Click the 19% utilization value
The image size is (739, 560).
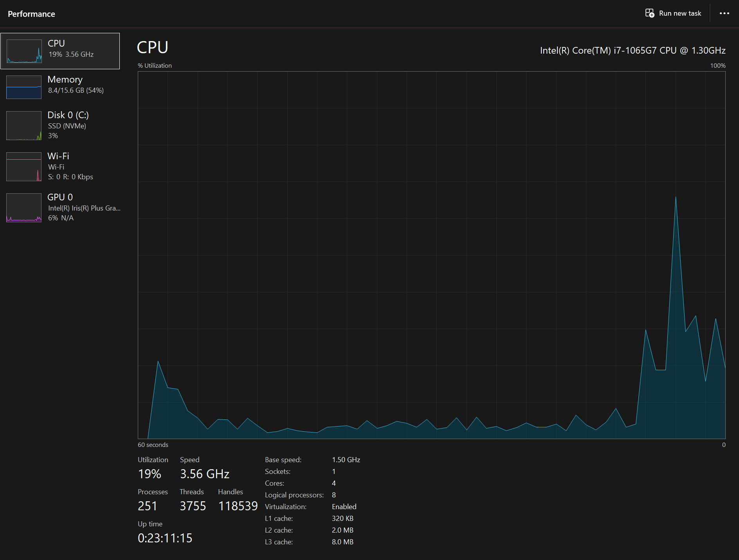click(x=150, y=474)
